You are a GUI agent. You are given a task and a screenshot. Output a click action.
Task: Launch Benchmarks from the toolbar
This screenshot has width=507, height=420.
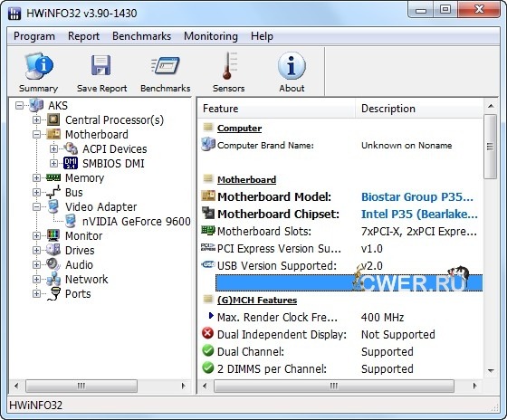coord(165,66)
